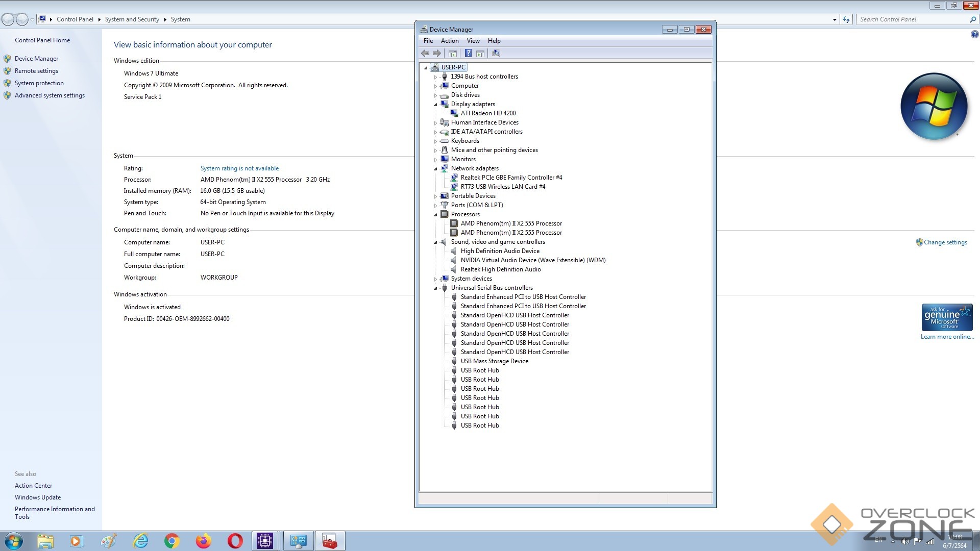This screenshot has width=980, height=551.
Task: Open Advanced system settings link
Action: coord(50,95)
